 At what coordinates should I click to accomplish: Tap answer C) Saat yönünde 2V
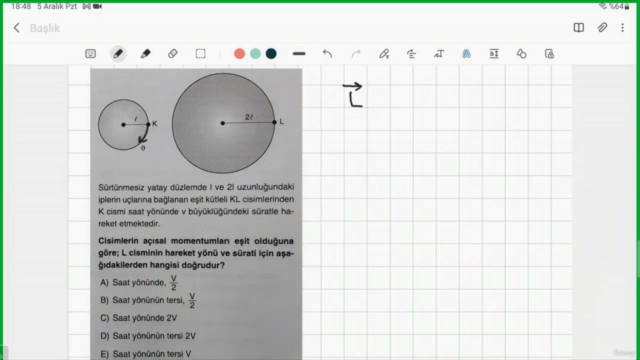[139, 318]
